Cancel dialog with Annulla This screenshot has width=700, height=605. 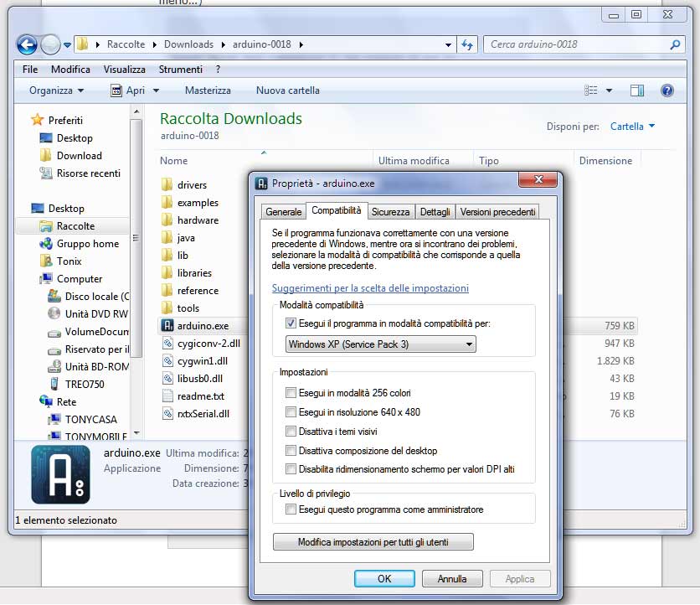pos(452,579)
